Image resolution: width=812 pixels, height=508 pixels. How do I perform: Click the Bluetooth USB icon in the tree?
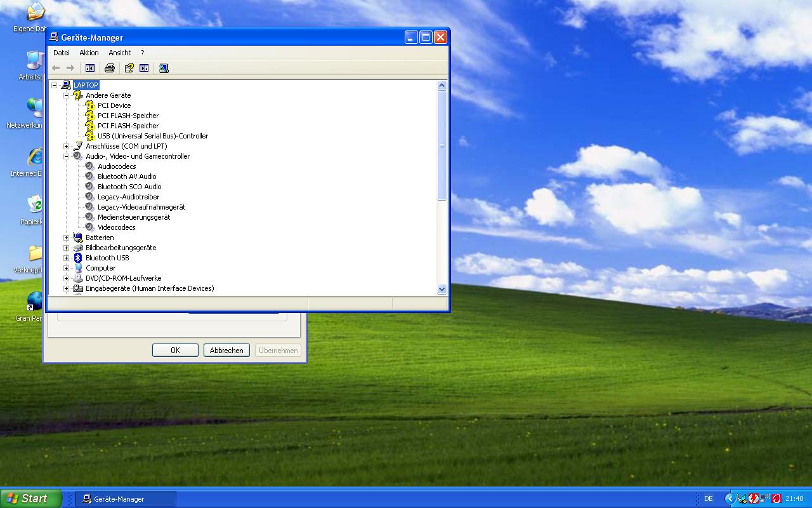(x=77, y=258)
